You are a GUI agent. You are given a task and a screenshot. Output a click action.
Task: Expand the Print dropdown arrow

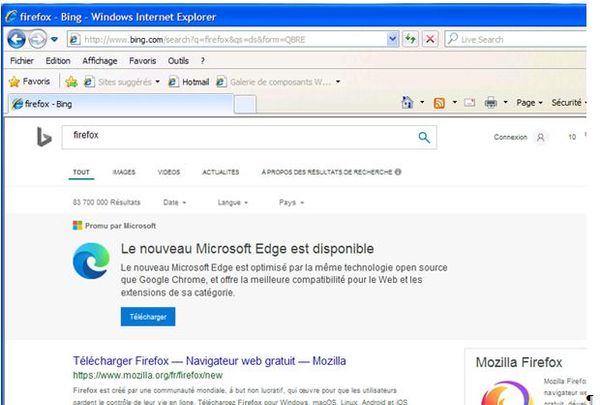pyautogui.click(x=505, y=102)
